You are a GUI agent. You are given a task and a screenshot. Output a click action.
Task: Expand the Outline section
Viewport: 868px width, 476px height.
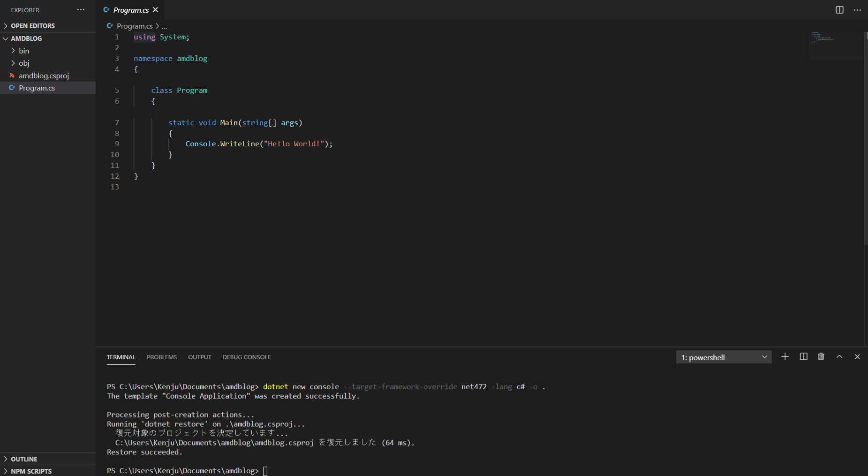click(x=24, y=459)
